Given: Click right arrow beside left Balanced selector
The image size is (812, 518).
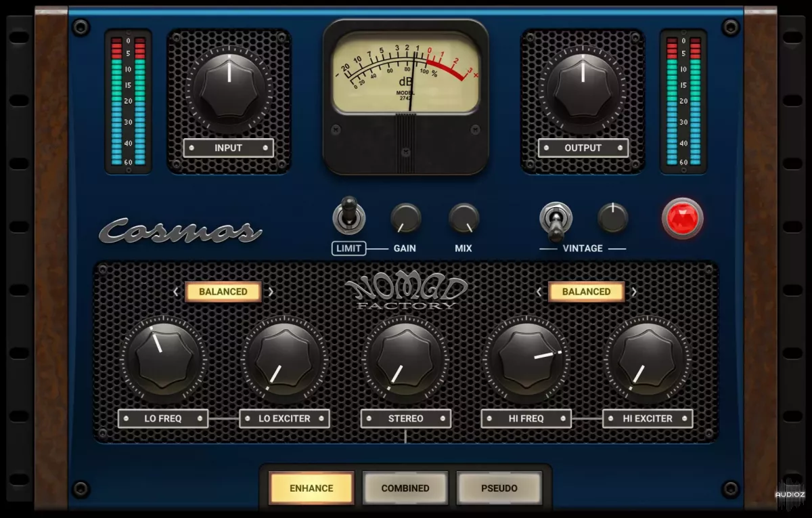Looking at the screenshot, I should tap(271, 293).
